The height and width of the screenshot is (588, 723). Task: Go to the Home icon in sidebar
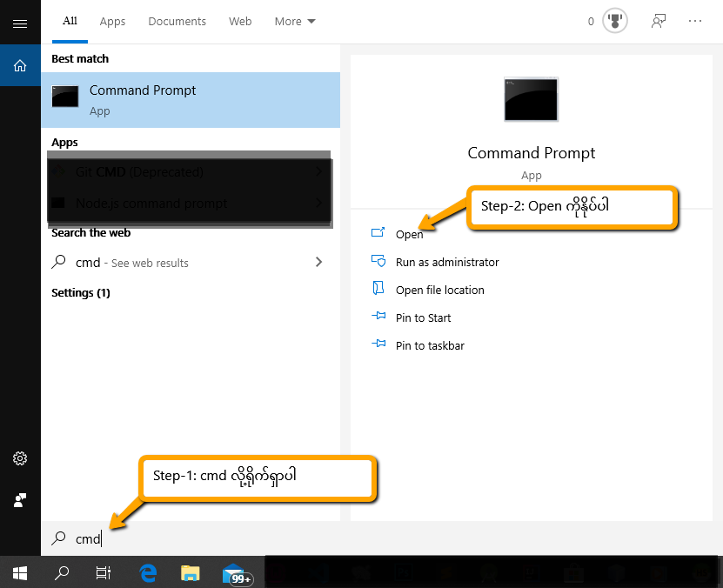coord(20,65)
